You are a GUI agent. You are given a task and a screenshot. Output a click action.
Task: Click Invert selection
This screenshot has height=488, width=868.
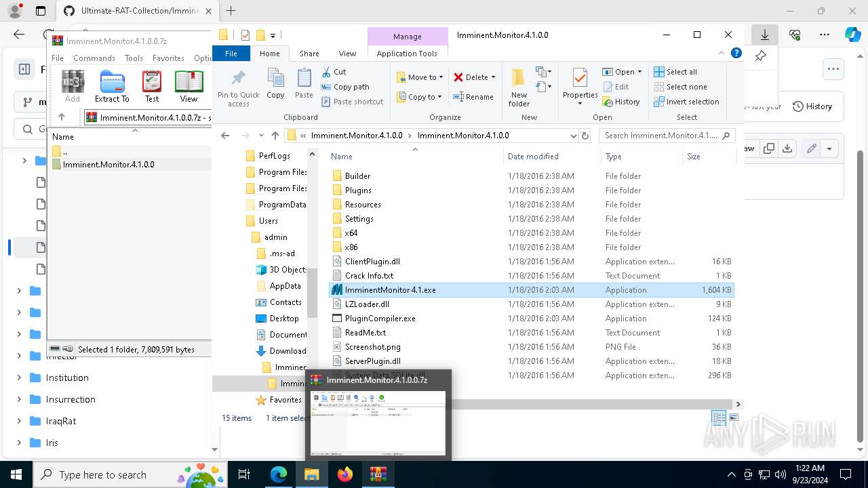coord(686,102)
